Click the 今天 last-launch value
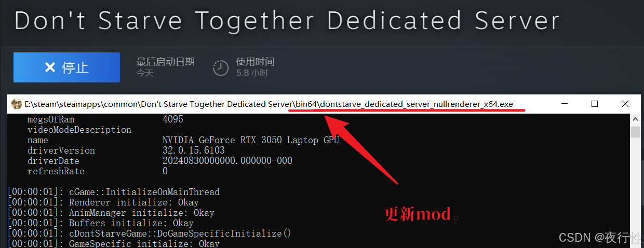This screenshot has width=644, height=248. click(x=145, y=73)
